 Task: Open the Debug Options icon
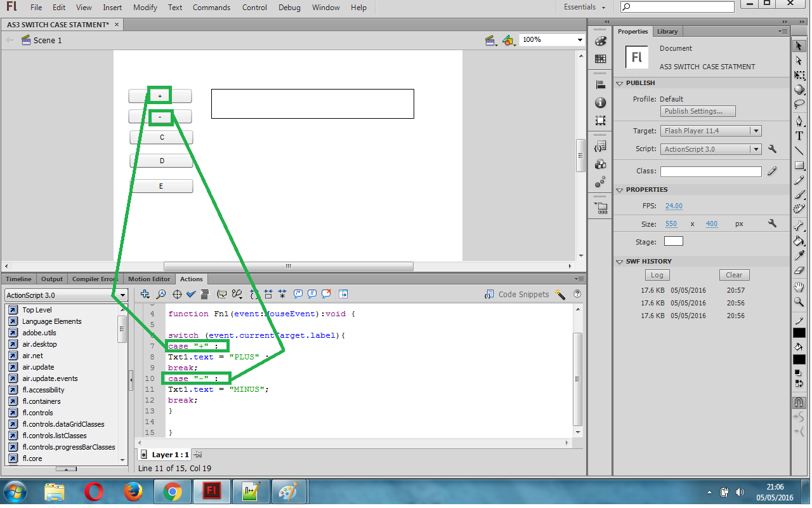(x=237, y=294)
